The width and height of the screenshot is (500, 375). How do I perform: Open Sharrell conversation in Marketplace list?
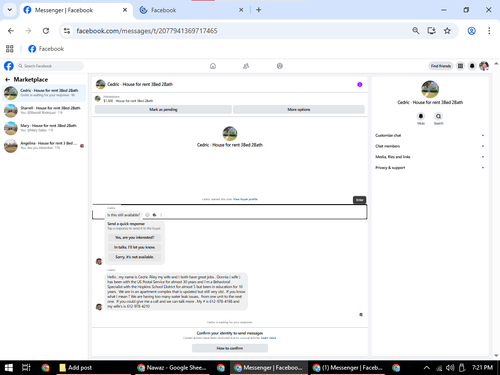[x=44, y=110]
